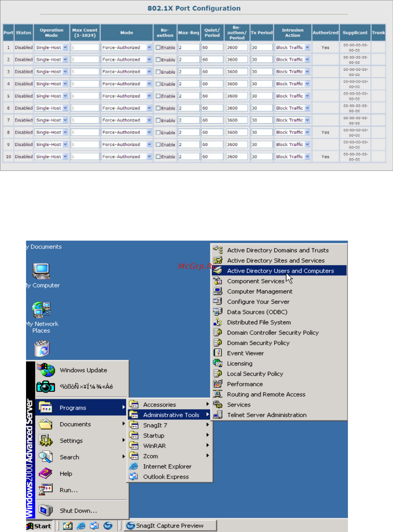The height and width of the screenshot is (532, 393).
Task: Click Re-authen Period field for port 9
Action: (x=237, y=144)
